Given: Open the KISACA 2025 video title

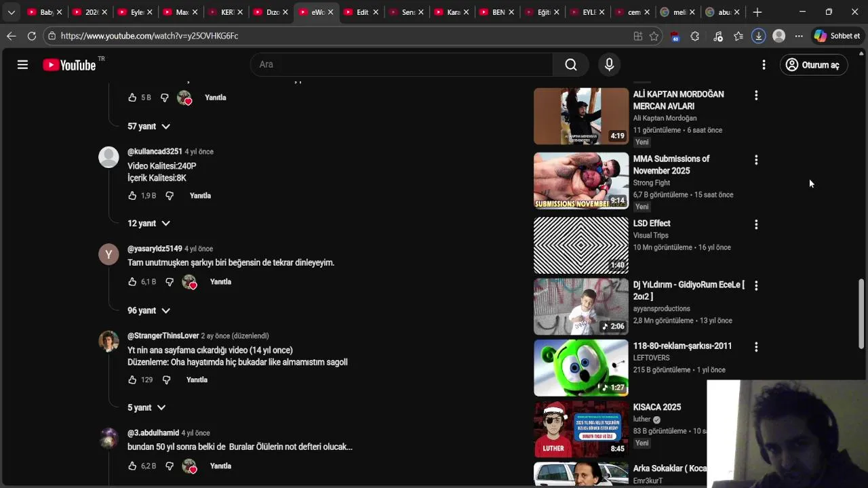Looking at the screenshot, I should [x=657, y=407].
